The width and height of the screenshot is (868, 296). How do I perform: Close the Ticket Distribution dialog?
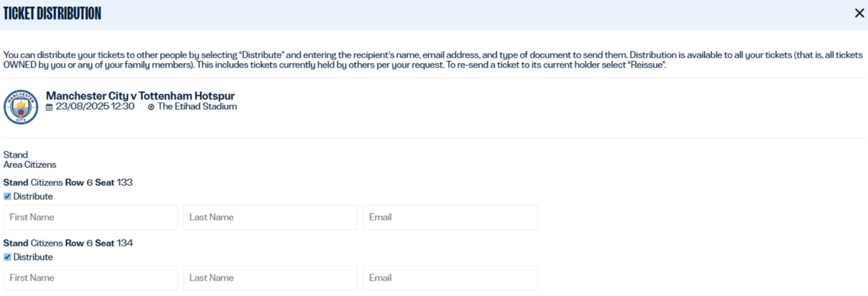(x=859, y=13)
